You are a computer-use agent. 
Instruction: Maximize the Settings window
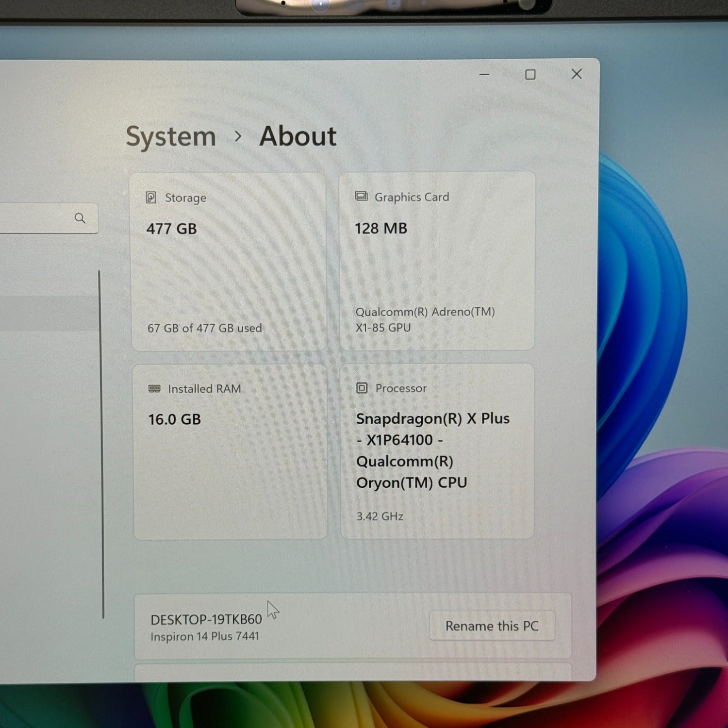pyautogui.click(x=530, y=74)
